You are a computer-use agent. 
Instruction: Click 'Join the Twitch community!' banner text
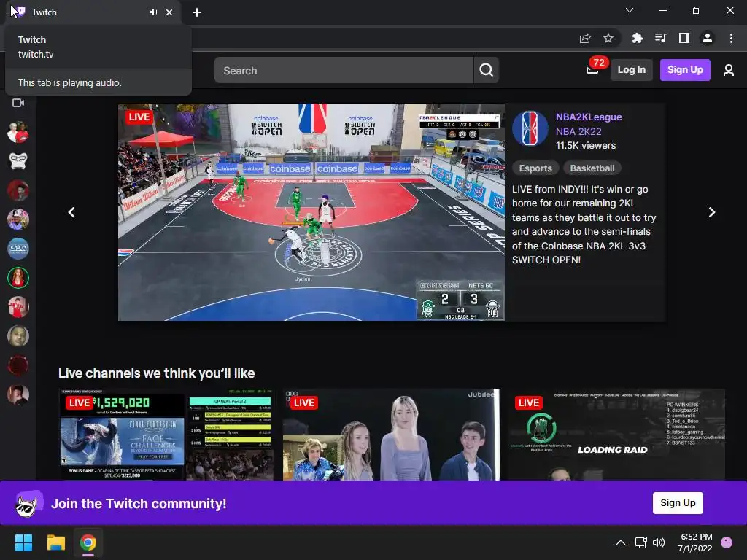click(x=139, y=503)
